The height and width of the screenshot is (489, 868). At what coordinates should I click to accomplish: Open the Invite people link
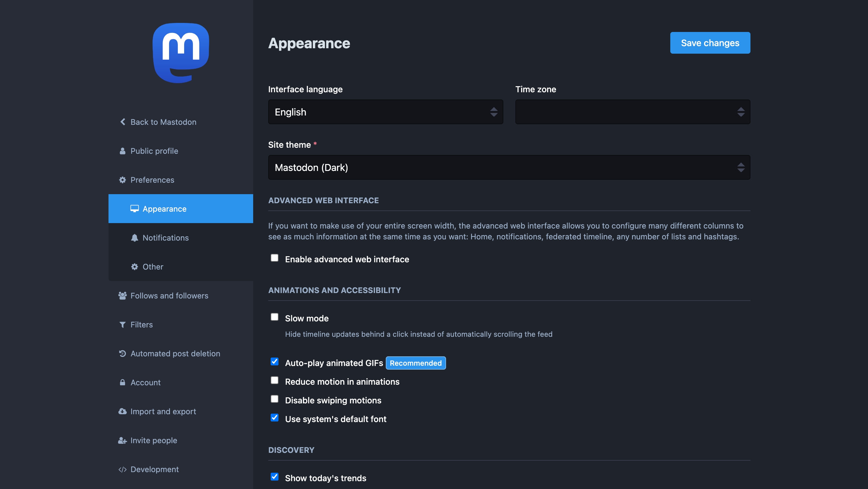(154, 440)
